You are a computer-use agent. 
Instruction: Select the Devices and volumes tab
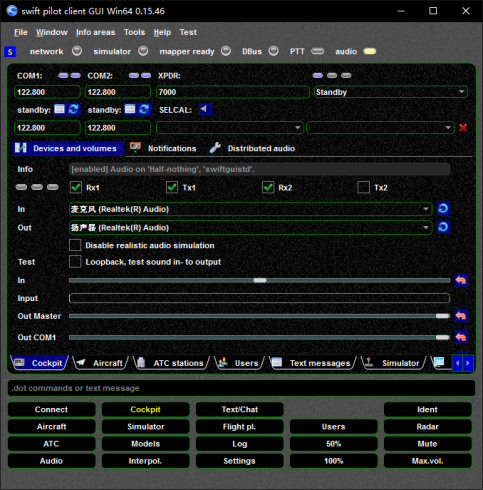pos(68,148)
